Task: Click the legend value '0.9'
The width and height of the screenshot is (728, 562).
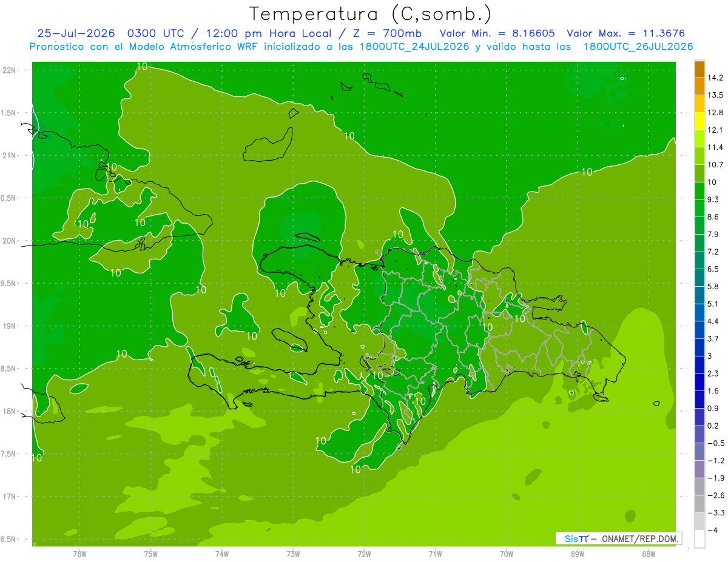Action: [713, 409]
